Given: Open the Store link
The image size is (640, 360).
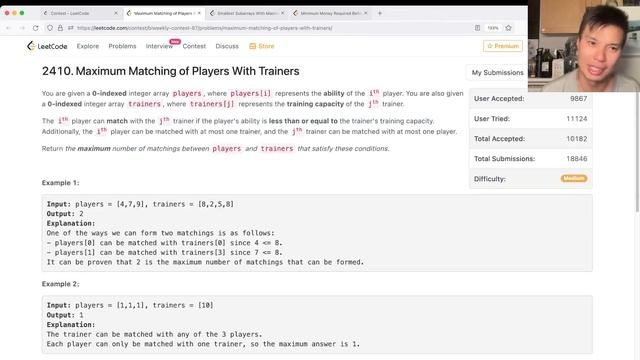Looking at the screenshot, I should (x=262, y=46).
